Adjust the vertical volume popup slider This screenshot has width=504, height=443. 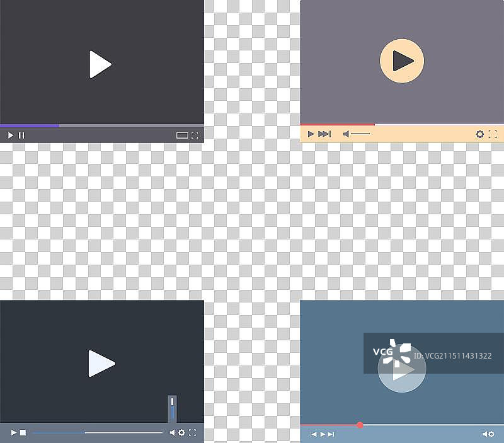[x=172, y=408]
